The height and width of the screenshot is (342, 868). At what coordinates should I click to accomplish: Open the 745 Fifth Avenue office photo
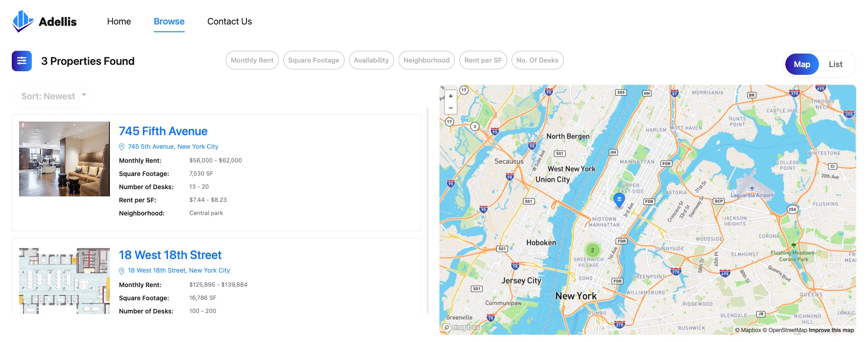click(x=64, y=159)
